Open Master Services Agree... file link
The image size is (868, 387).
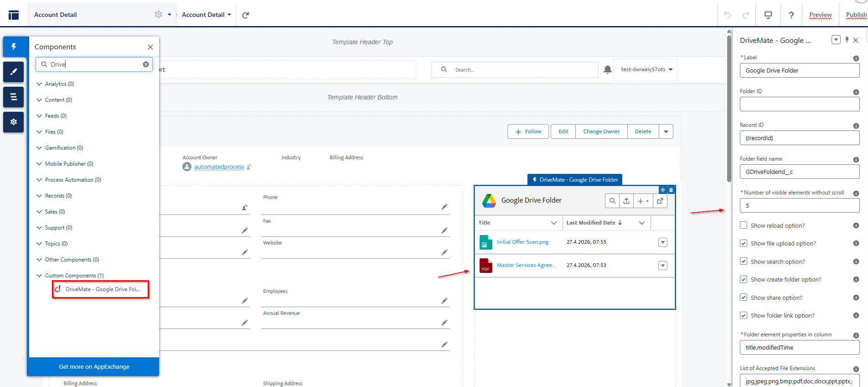click(x=526, y=265)
